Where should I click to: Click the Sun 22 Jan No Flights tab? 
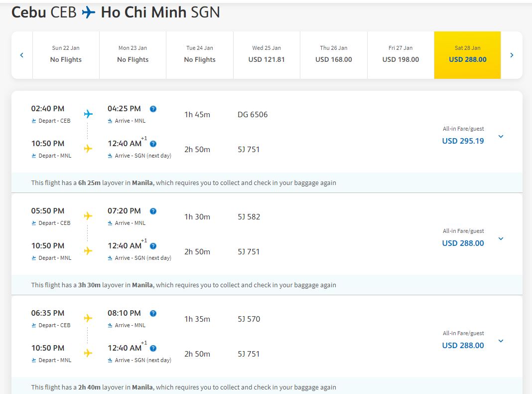[x=66, y=55]
